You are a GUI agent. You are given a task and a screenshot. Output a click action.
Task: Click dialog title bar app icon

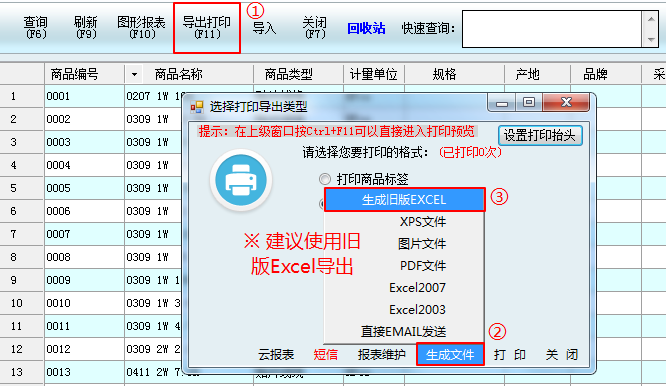point(197,107)
